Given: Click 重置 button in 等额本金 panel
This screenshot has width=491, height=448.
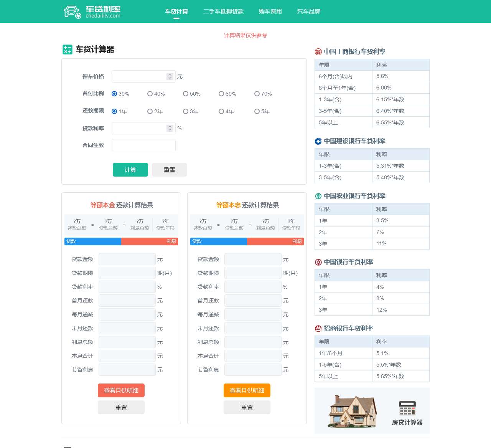Looking at the screenshot, I should point(121,407).
